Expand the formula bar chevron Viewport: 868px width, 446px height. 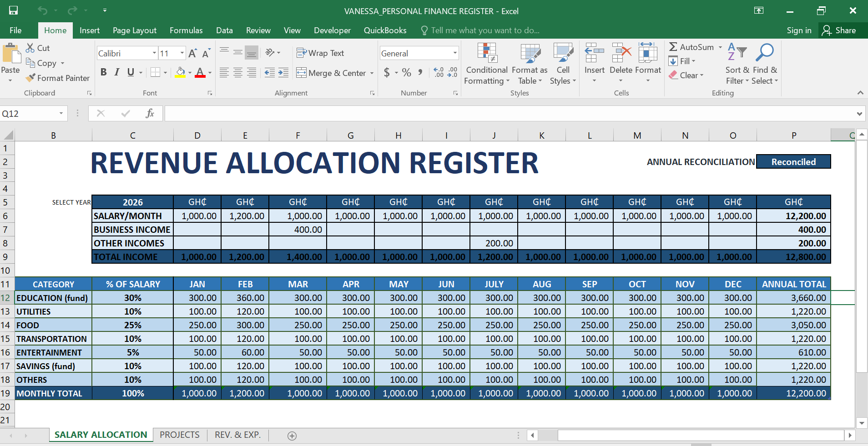[x=859, y=114]
